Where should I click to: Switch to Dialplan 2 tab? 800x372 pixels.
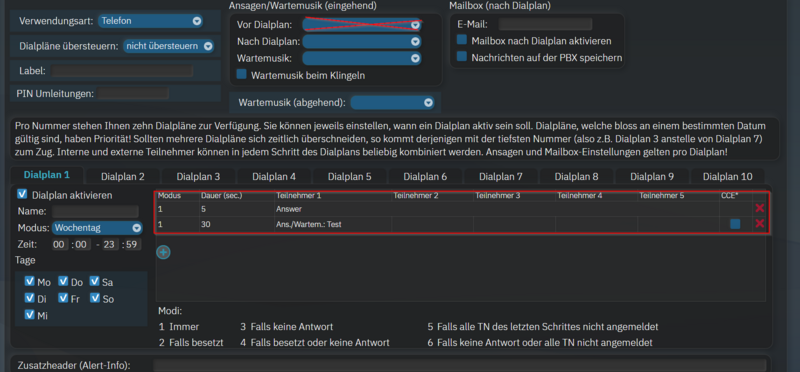point(122,177)
